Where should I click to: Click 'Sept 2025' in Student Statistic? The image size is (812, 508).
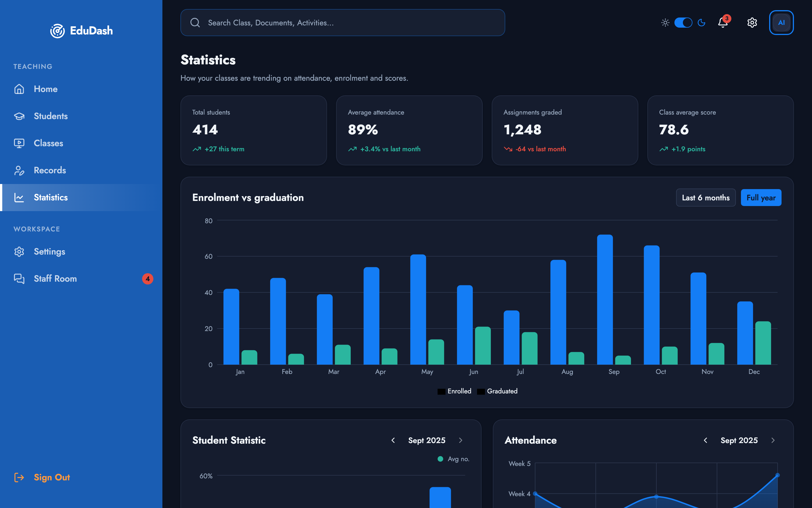[x=427, y=440]
